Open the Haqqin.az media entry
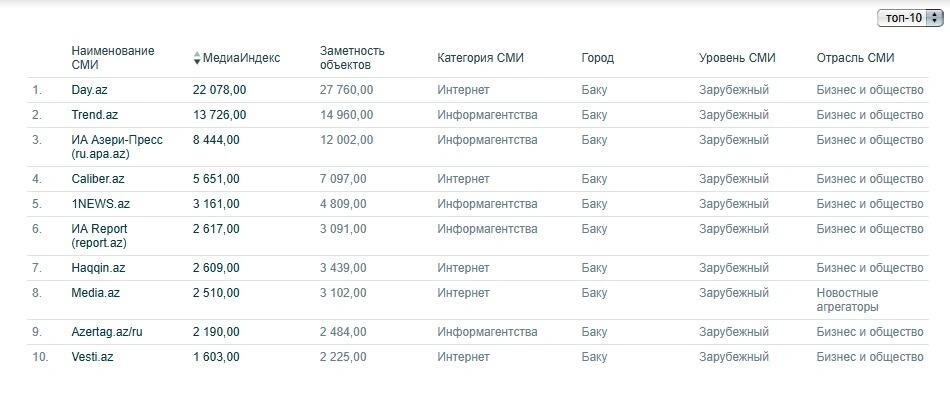 pyautogui.click(x=97, y=268)
